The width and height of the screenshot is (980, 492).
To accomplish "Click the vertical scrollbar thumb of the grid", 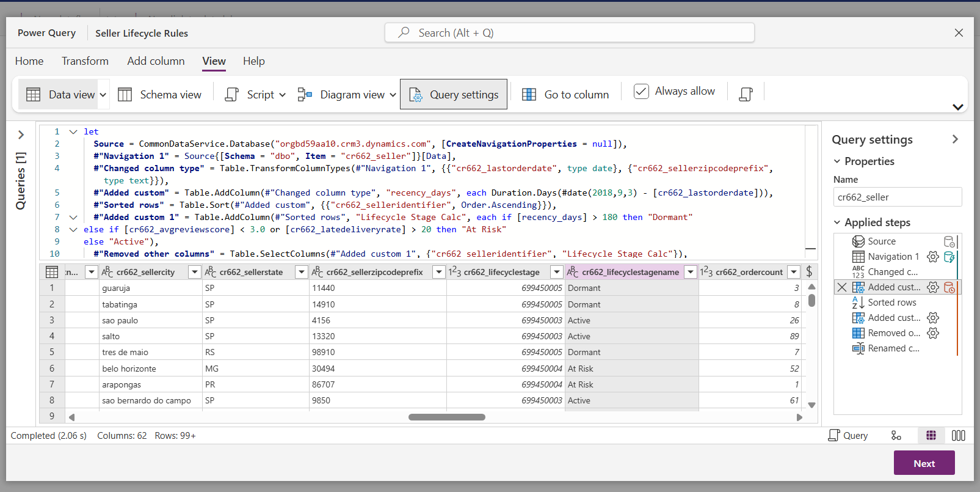I will pos(811,300).
